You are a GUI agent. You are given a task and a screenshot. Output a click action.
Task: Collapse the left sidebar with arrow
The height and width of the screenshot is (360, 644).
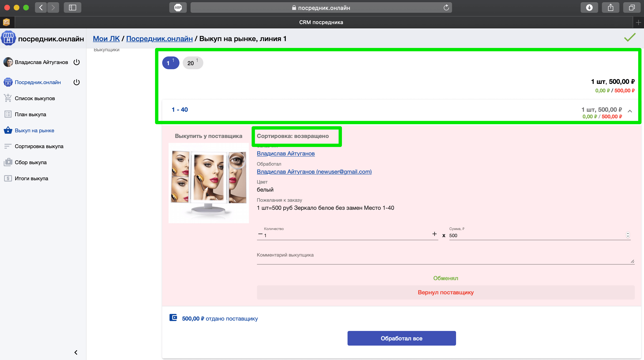[x=76, y=352]
